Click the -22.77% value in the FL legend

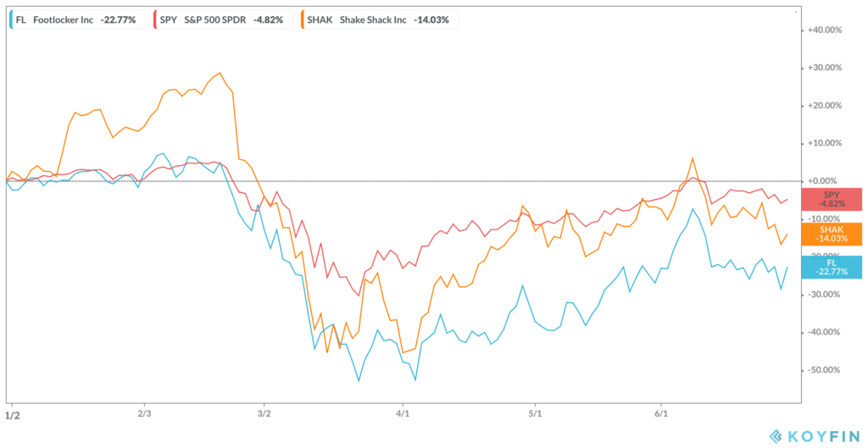coord(118,20)
